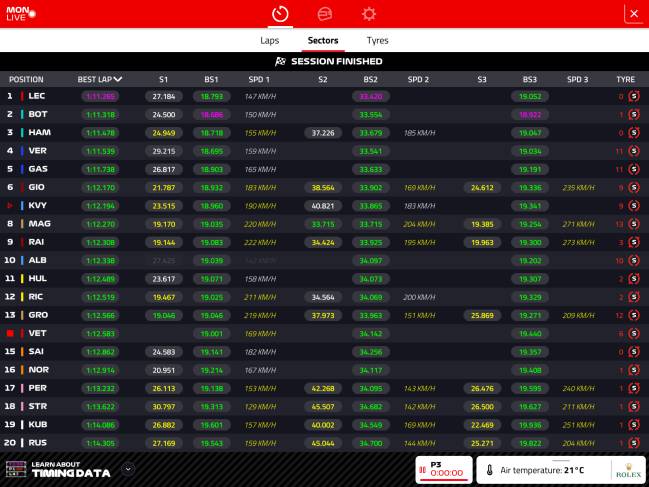Image resolution: width=649 pixels, height=487 pixels.
Task: Select NOR S1 time 20.951
Action: point(163,370)
